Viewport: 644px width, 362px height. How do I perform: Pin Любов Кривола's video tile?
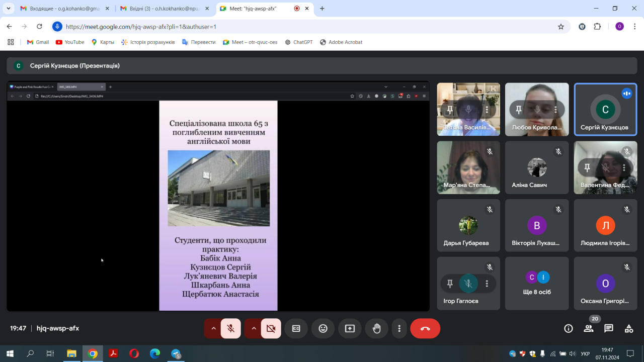pyautogui.click(x=519, y=110)
